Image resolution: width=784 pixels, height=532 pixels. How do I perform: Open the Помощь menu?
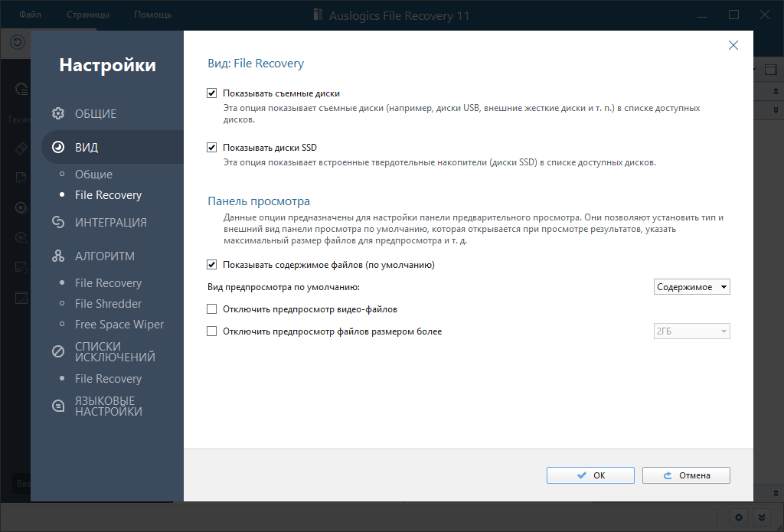(152, 15)
